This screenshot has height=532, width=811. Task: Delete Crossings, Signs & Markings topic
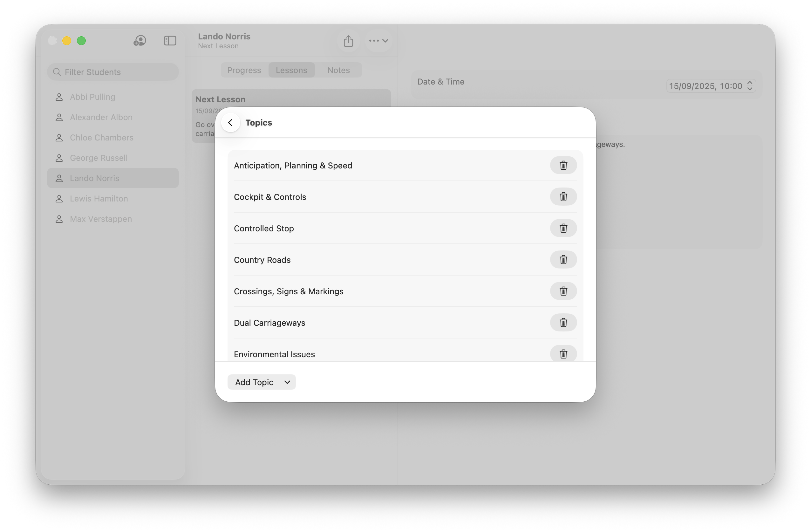click(x=563, y=291)
